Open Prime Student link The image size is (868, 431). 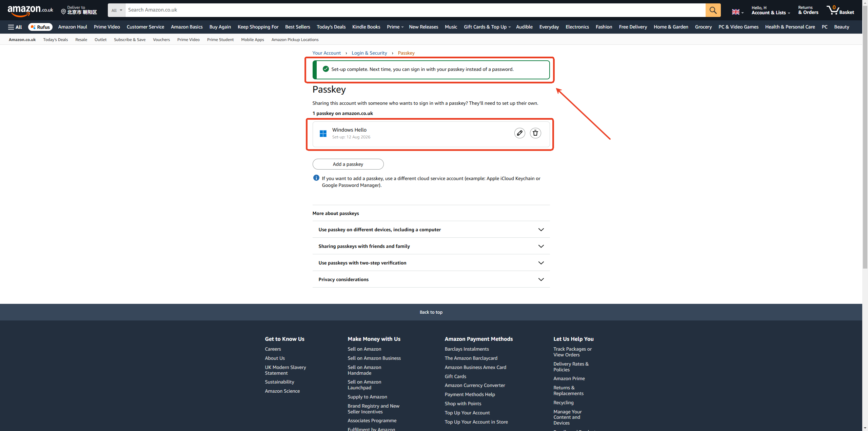tap(220, 40)
